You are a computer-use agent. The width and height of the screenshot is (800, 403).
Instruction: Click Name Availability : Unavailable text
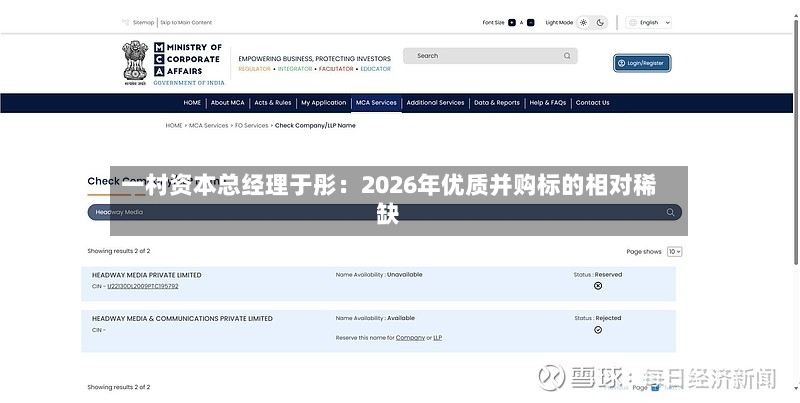379,274
